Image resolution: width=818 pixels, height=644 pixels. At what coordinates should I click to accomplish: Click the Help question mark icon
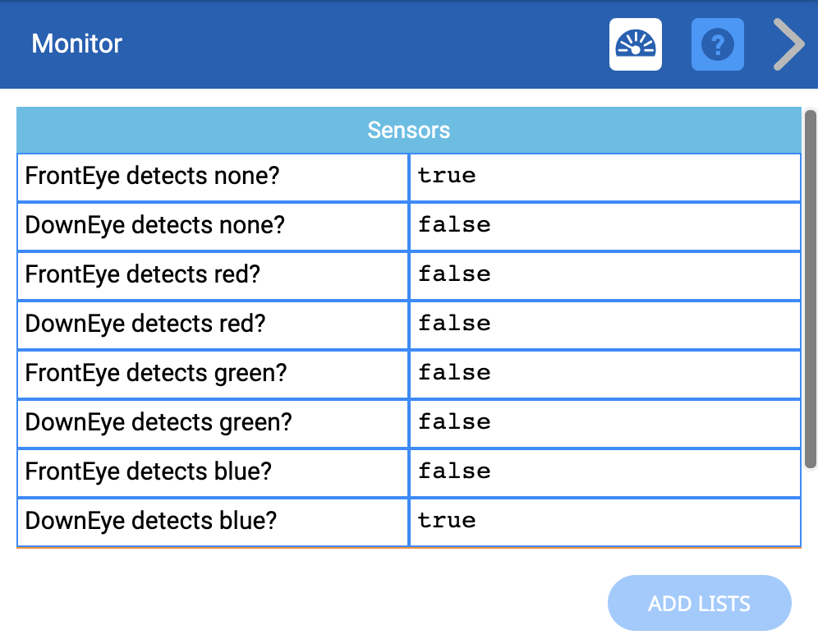click(x=718, y=44)
